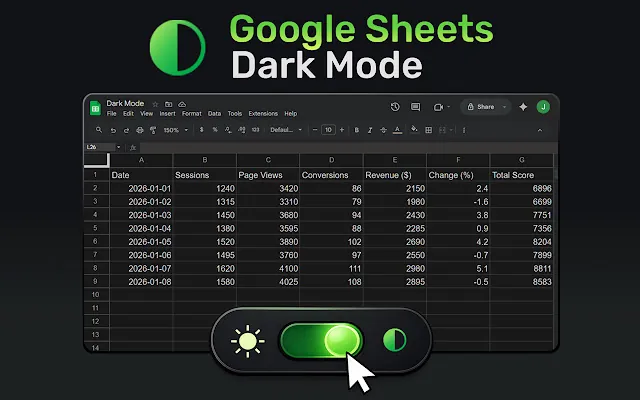Activate the paint format tool

153,130
